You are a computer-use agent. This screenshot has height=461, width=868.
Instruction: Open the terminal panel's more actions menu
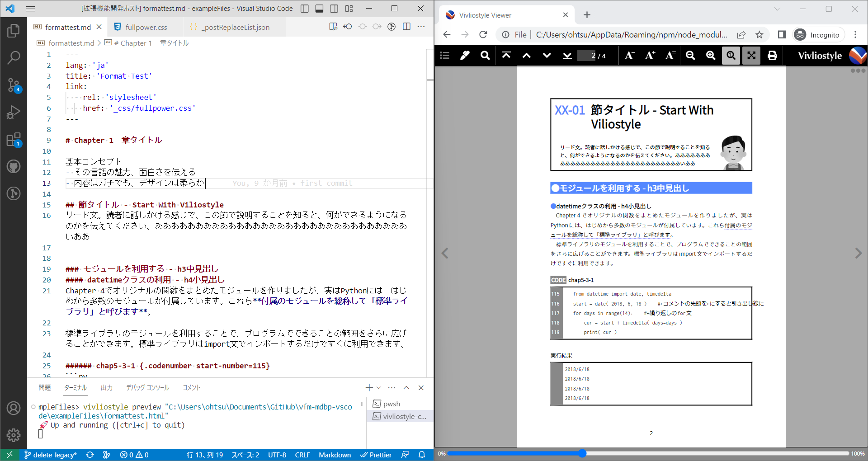pos(392,388)
